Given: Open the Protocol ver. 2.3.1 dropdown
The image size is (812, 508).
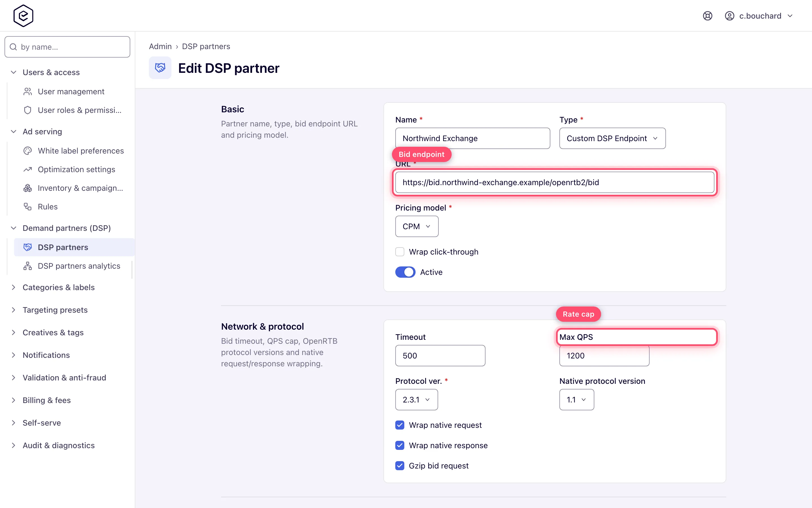Looking at the screenshot, I should (x=416, y=400).
